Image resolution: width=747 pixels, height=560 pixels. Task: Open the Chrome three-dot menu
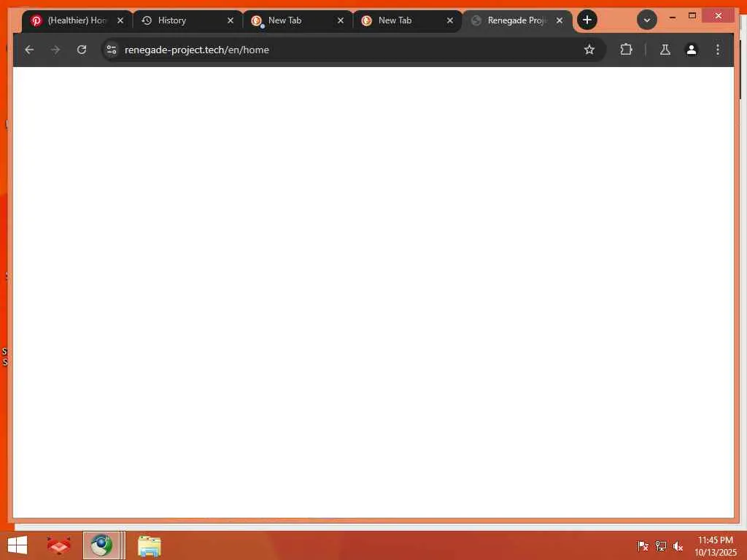[x=718, y=50]
